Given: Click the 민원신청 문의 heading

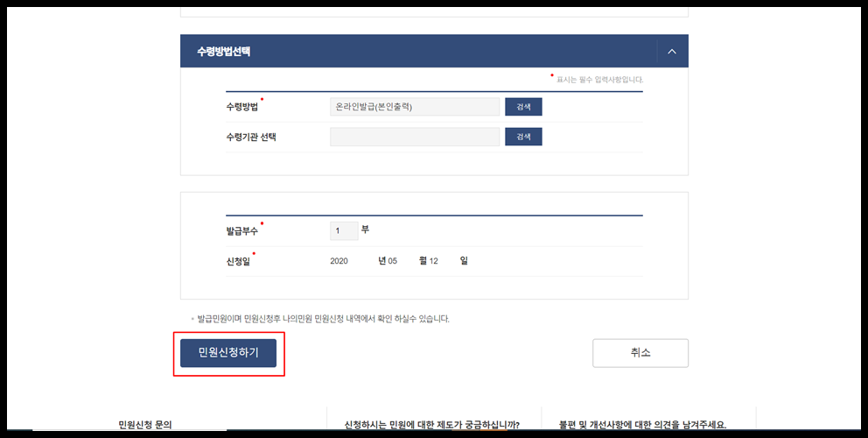Looking at the screenshot, I should [x=145, y=425].
